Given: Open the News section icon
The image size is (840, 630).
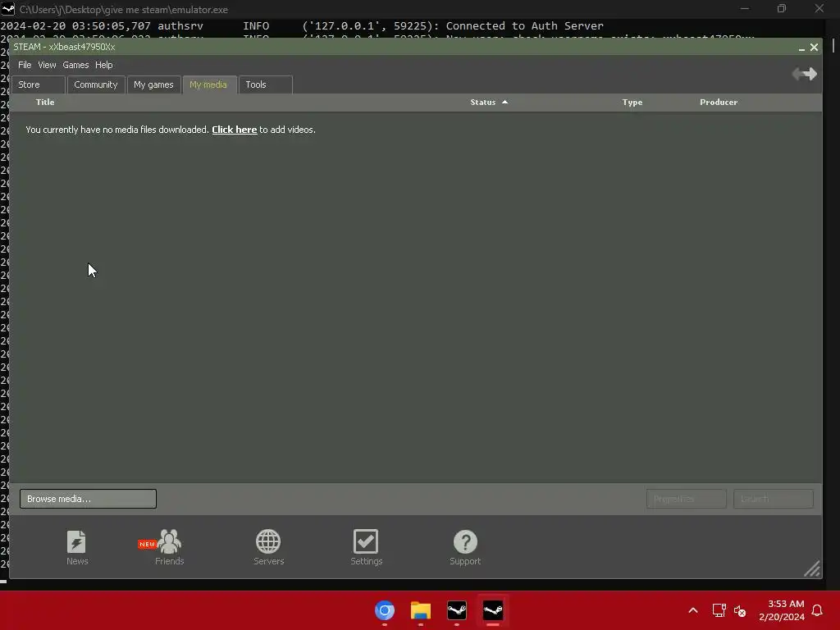Looking at the screenshot, I should 76,547.
